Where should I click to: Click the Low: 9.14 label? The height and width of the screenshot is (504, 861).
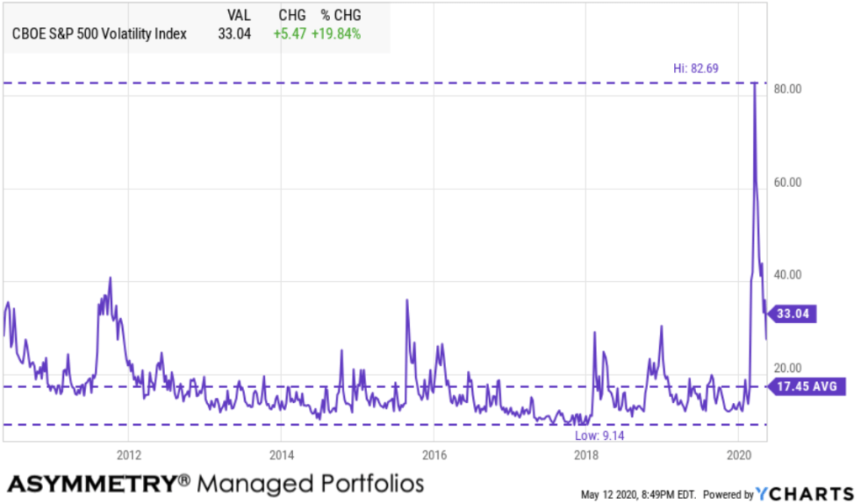click(x=598, y=435)
